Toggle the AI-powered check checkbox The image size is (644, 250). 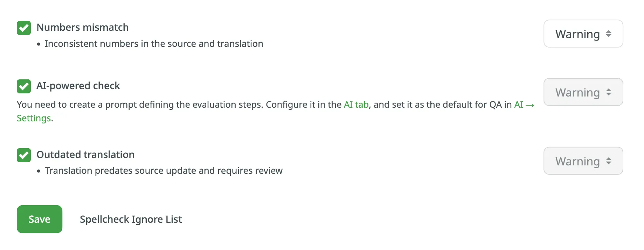24,86
